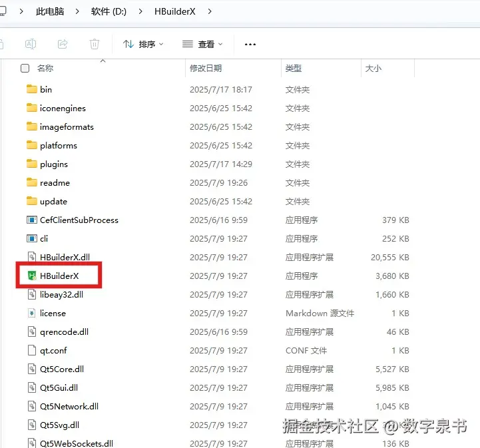Sort by the 名称 column header
This screenshot has width=480, height=448.
coord(45,69)
